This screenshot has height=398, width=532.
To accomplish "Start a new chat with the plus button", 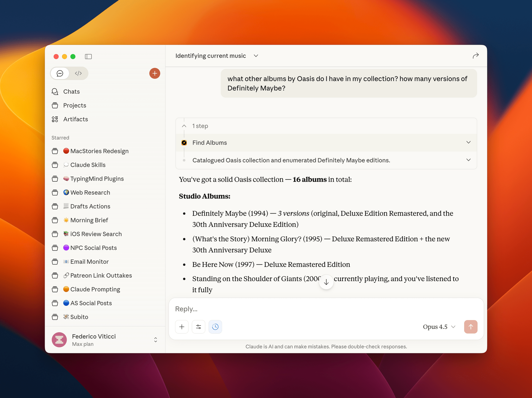I will [155, 73].
